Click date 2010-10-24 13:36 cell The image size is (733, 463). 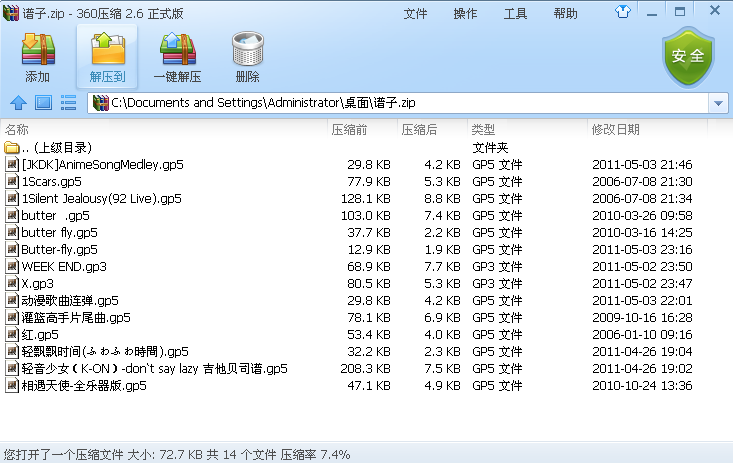pos(642,385)
